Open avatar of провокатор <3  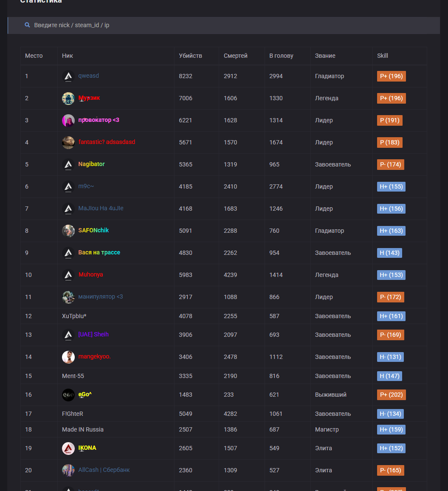click(68, 121)
